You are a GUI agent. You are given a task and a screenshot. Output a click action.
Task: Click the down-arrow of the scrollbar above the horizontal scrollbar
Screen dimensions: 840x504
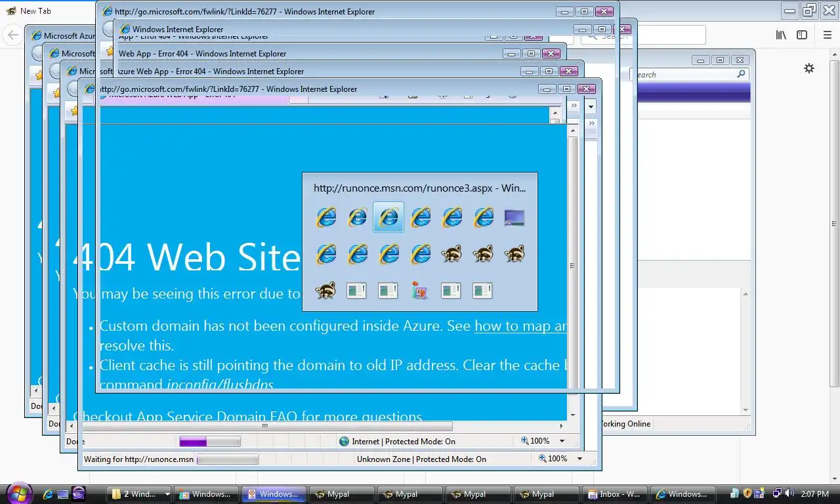point(572,415)
